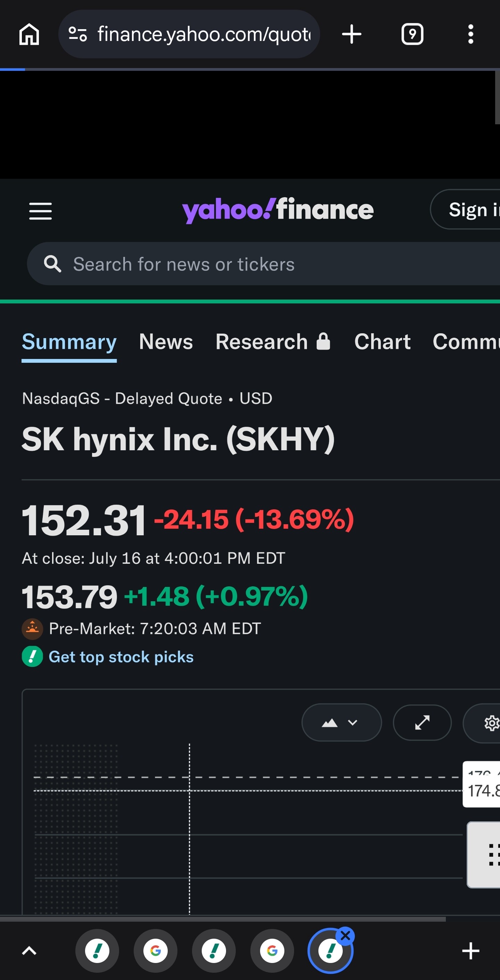Open the locked Research tab
500x980 pixels.
273,341
